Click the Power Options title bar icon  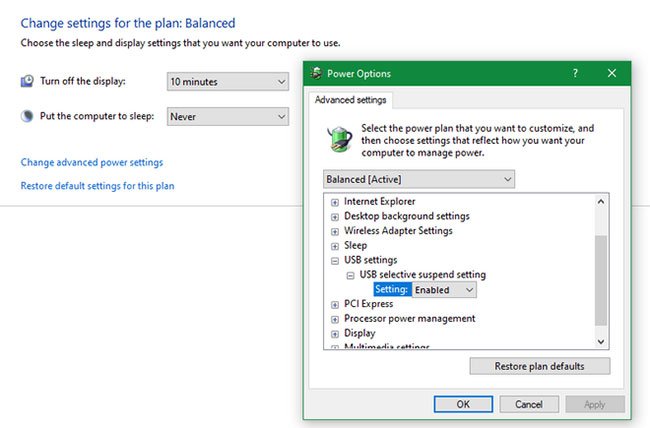click(x=317, y=74)
